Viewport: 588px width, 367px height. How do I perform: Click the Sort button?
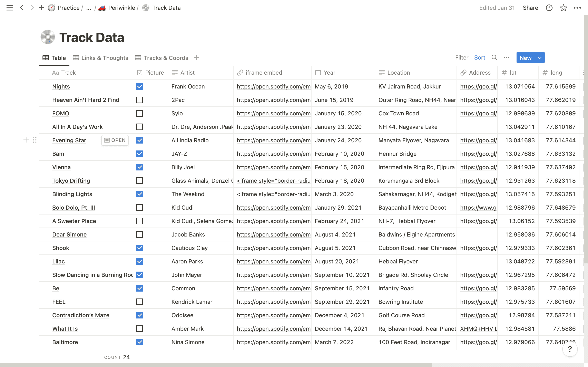tap(479, 57)
